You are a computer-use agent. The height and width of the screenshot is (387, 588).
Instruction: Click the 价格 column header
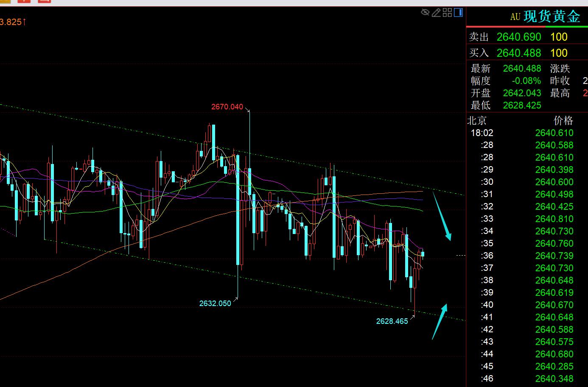point(563,120)
